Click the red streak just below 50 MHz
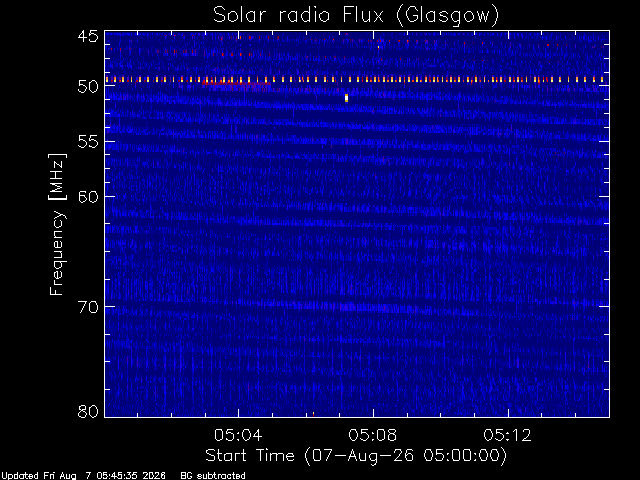 click(236, 84)
